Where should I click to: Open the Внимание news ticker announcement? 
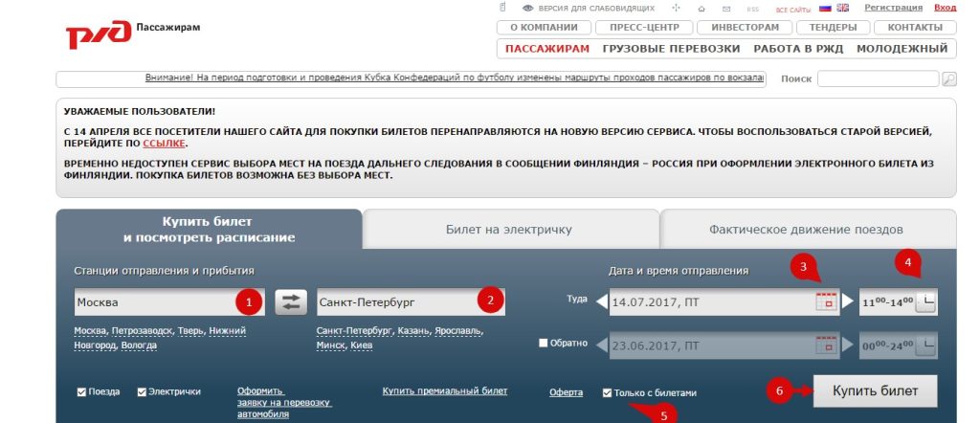point(455,78)
